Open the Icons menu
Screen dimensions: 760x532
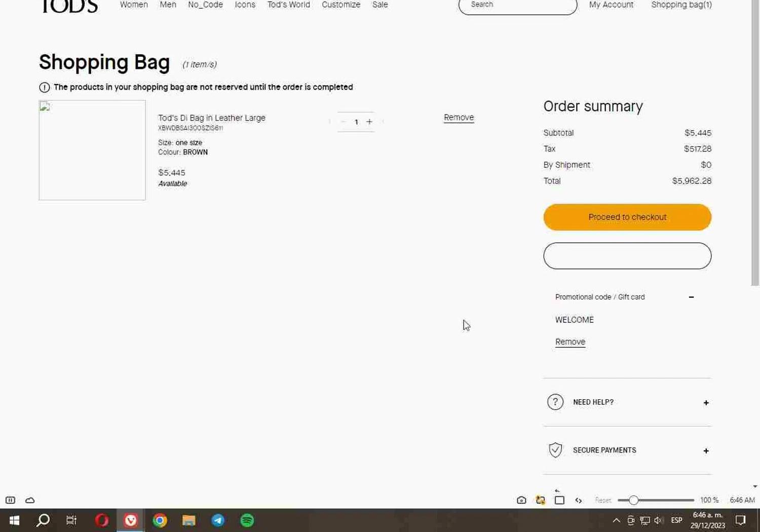pos(245,5)
